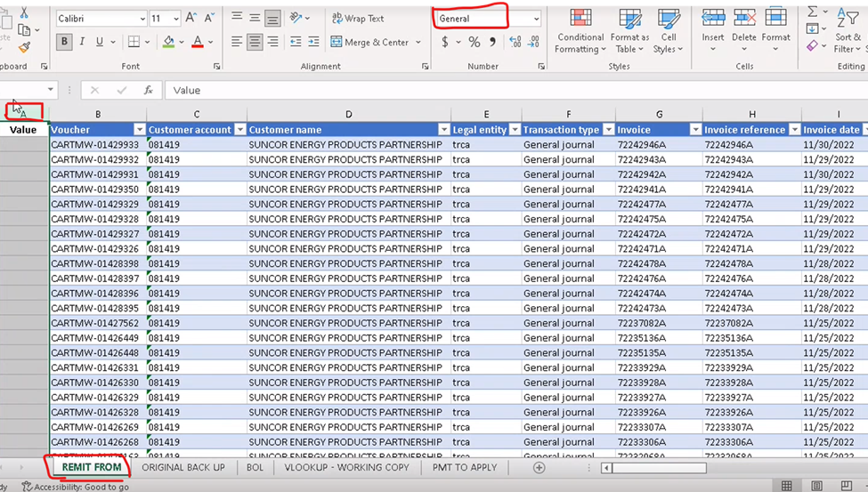The width and height of the screenshot is (868, 492).
Task: Open the font size 11 dropdown
Action: click(x=176, y=19)
